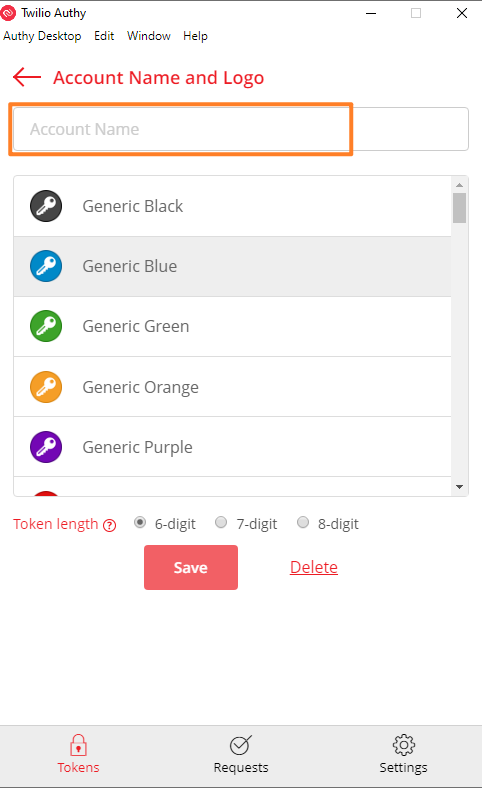This screenshot has width=482, height=788.
Task: Click the Delete link
Action: (314, 567)
